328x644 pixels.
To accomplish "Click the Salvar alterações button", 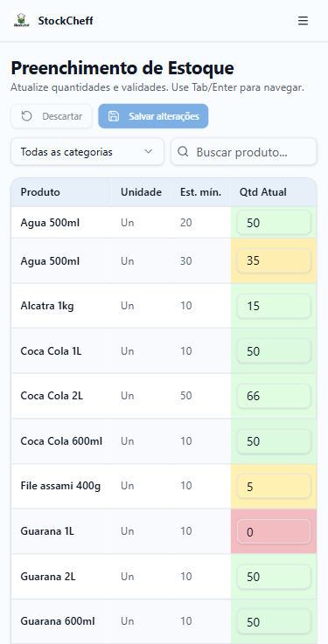I will pos(153,116).
